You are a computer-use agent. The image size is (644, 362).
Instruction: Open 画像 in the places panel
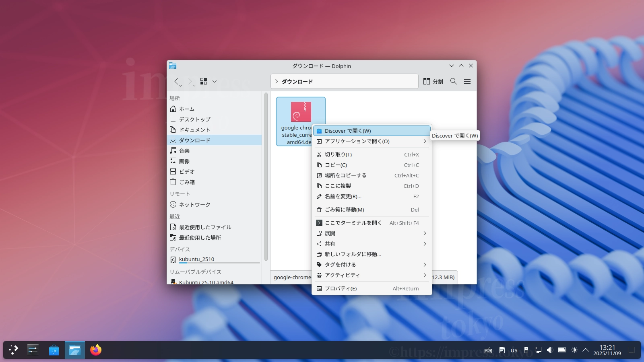tap(215, 161)
